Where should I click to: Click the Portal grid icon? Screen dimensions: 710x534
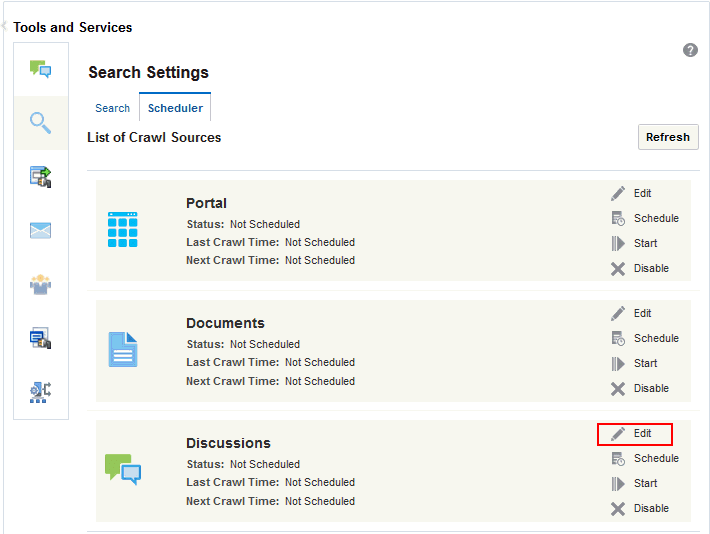[123, 230]
